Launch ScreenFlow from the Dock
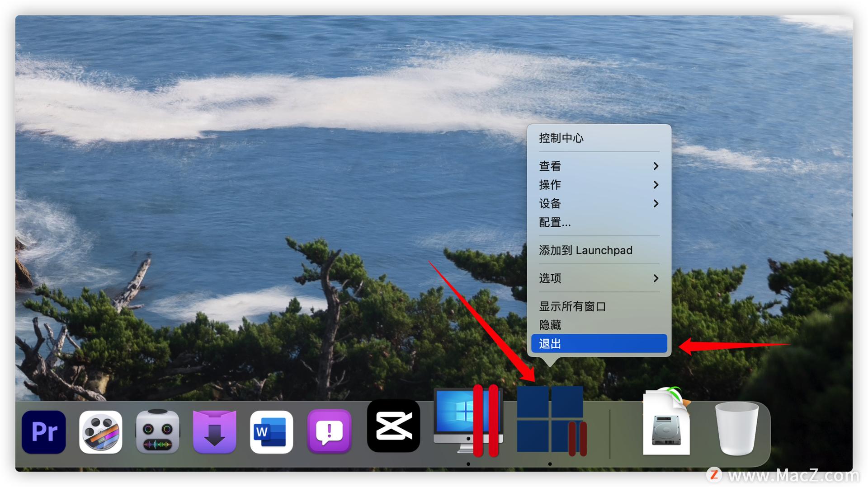Image resolution: width=868 pixels, height=487 pixels. click(100, 432)
